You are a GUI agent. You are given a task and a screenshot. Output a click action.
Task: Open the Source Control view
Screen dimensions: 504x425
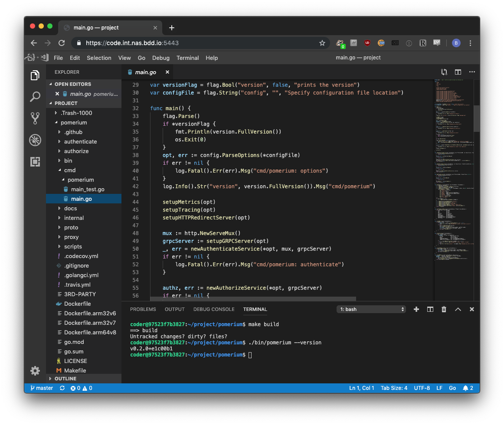tap(35, 118)
